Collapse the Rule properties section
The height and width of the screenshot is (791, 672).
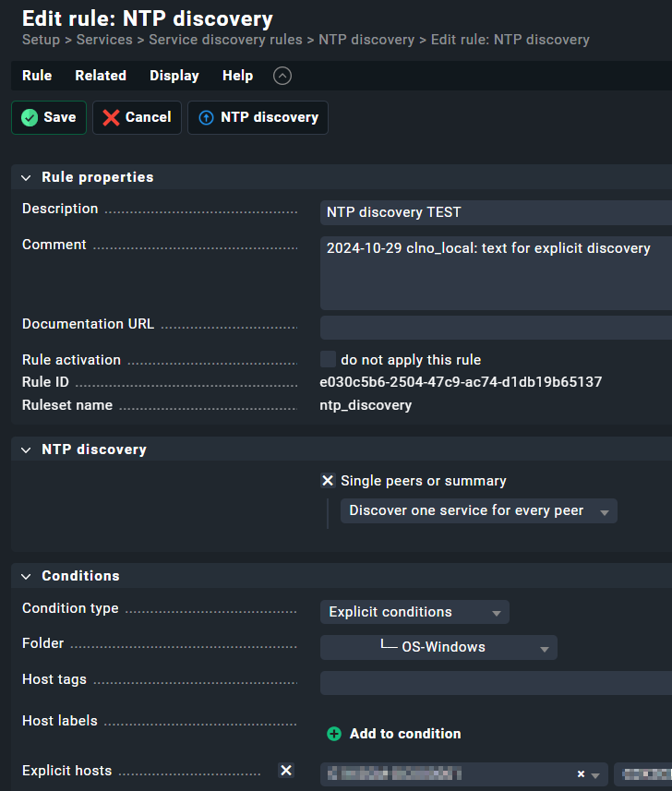(x=26, y=177)
